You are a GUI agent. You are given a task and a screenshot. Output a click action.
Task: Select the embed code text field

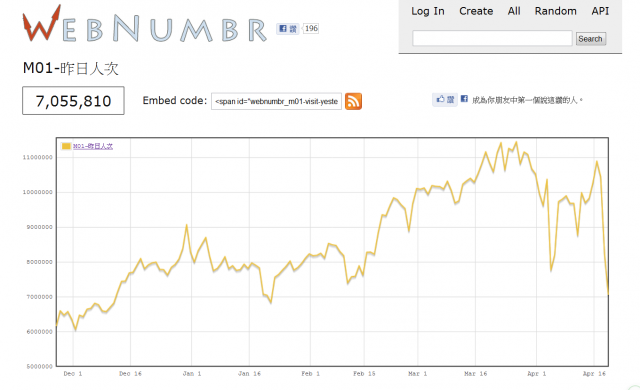click(276, 101)
